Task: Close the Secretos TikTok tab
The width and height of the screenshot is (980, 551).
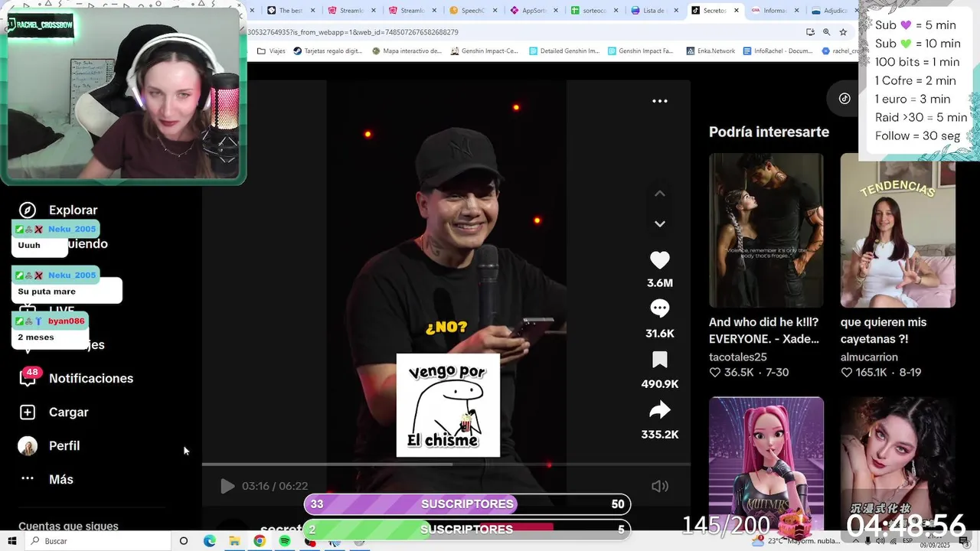Action: (737, 11)
